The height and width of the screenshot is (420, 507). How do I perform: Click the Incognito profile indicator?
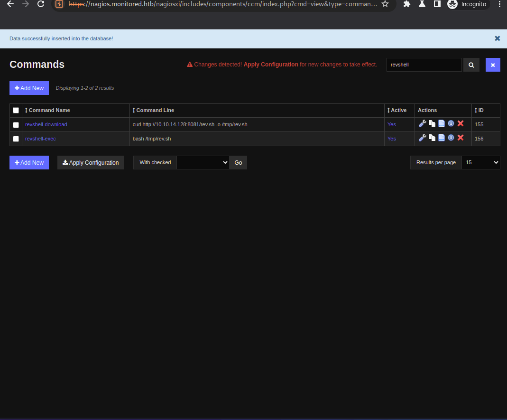pyautogui.click(x=468, y=4)
